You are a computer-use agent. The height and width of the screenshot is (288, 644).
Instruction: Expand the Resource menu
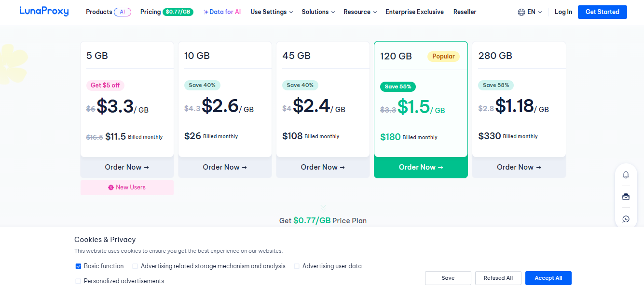click(360, 12)
